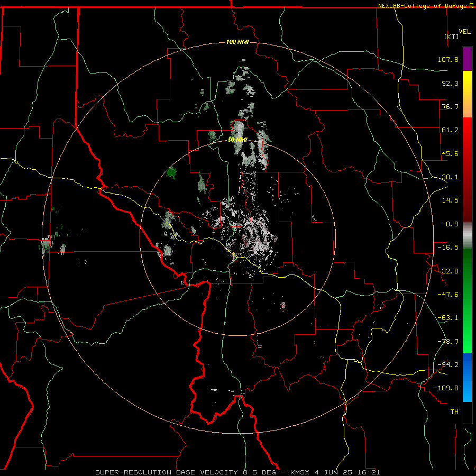Click the [KT] units label
The height and width of the screenshot is (476, 476).
click(452, 36)
